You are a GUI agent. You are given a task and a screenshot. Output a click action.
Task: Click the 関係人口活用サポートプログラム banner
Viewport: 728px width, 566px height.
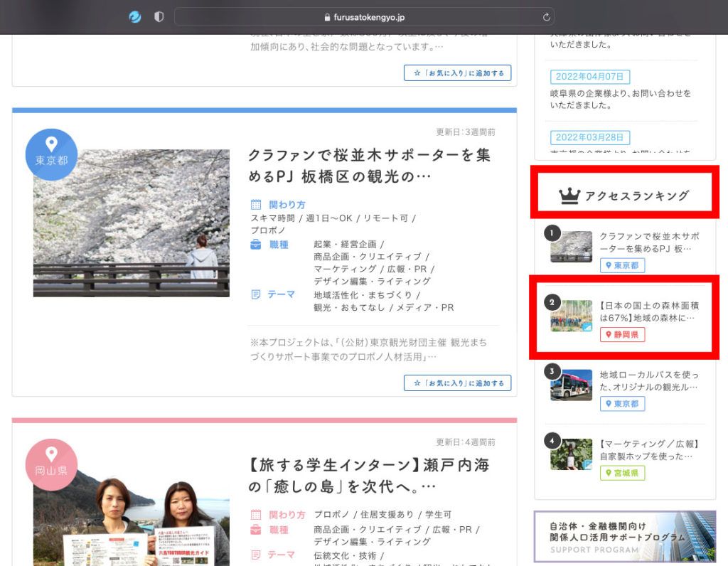(x=625, y=538)
